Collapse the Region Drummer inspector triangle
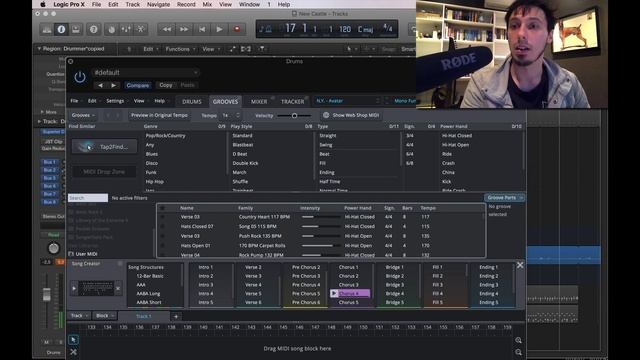The image size is (640, 360). tap(39, 49)
